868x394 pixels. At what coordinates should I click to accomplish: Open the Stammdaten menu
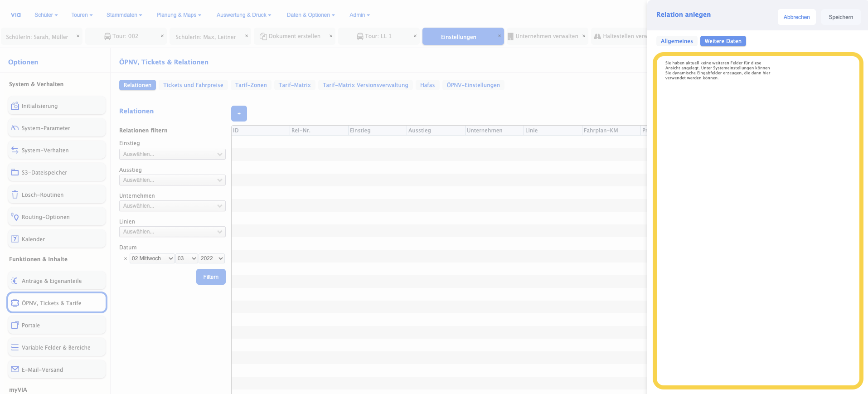coord(124,15)
